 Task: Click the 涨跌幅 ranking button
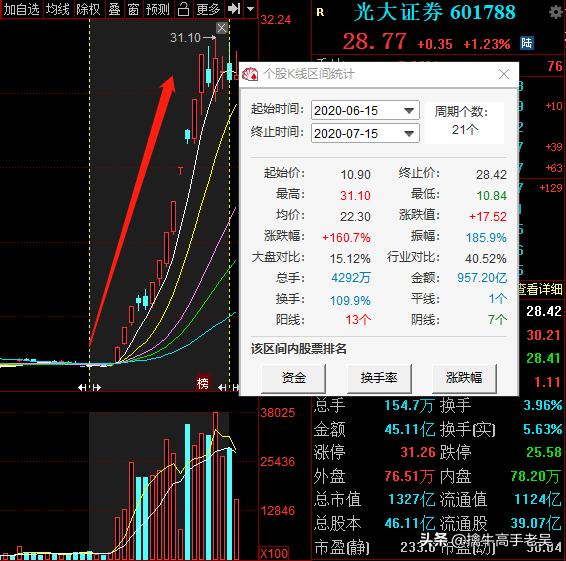click(x=464, y=378)
